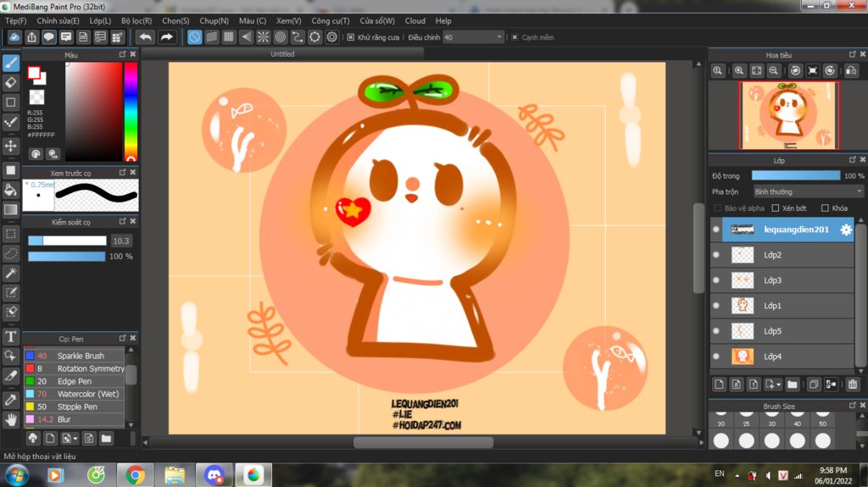Screen dimensions: 868x487
Task: Enable the radial snap guide icon
Action: click(263, 37)
